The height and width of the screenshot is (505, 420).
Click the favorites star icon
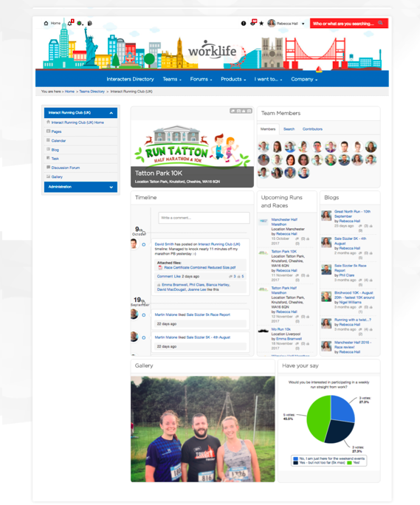pos(261,23)
